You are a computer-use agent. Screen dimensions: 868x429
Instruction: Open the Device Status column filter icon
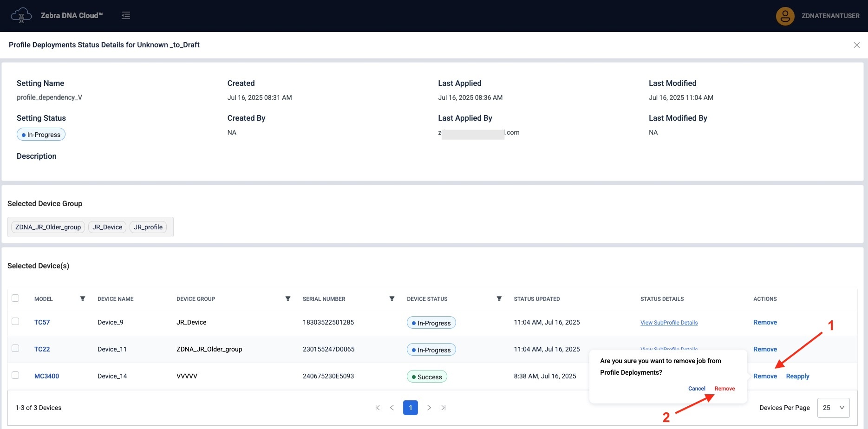tap(499, 299)
